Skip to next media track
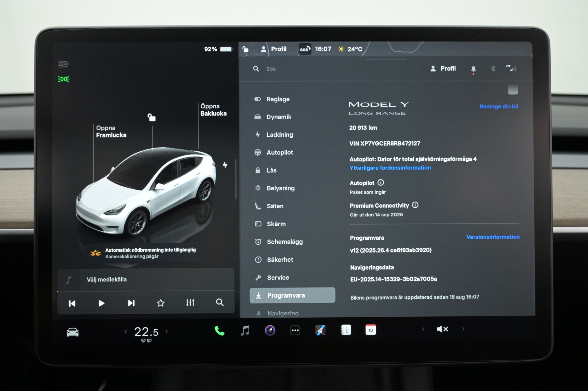 [x=131, y=303]
